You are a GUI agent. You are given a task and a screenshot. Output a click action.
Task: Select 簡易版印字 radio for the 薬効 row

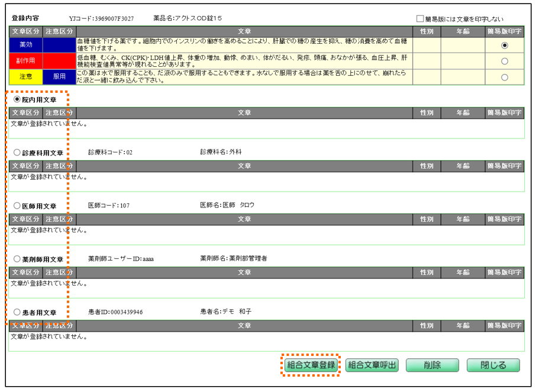504,45
